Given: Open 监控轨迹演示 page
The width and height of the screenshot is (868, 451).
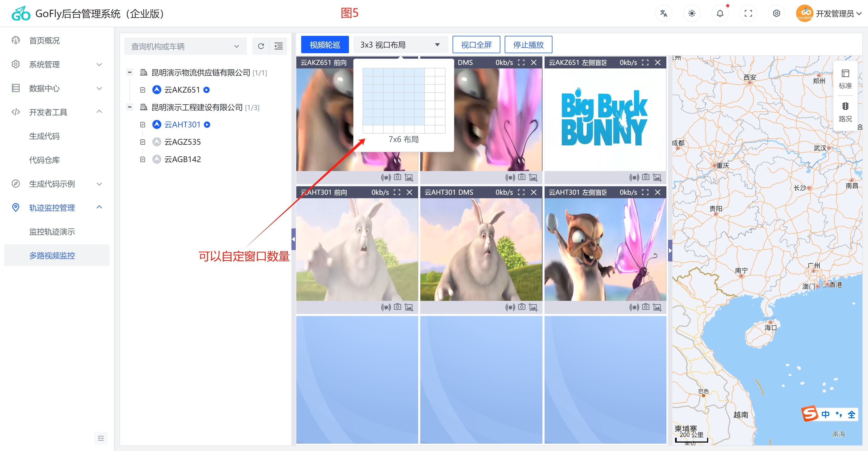Looking at the screenshot, I should click(x=52, y=232).
